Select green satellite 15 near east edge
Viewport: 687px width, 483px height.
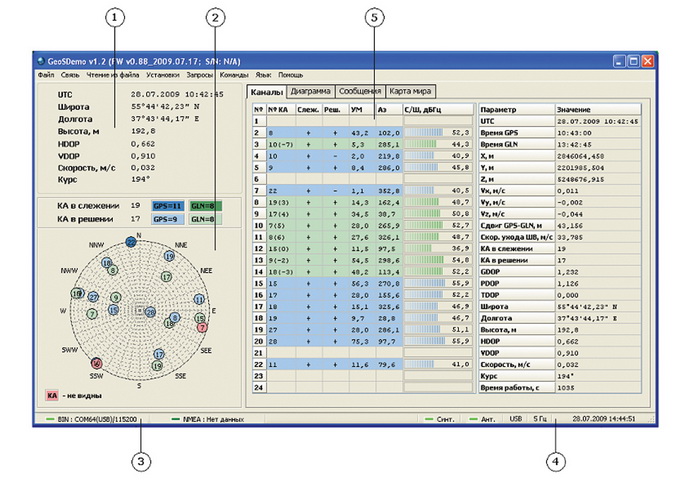[x=200, y=318]
